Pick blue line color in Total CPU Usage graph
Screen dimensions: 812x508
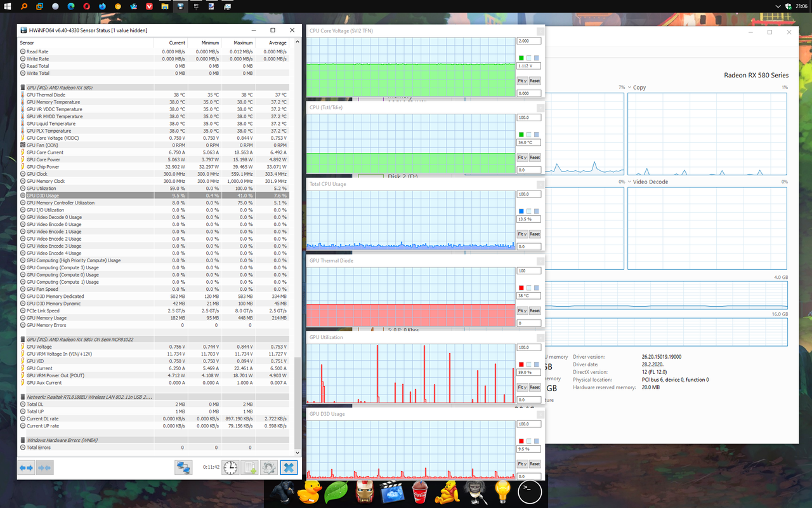[521, 211]
